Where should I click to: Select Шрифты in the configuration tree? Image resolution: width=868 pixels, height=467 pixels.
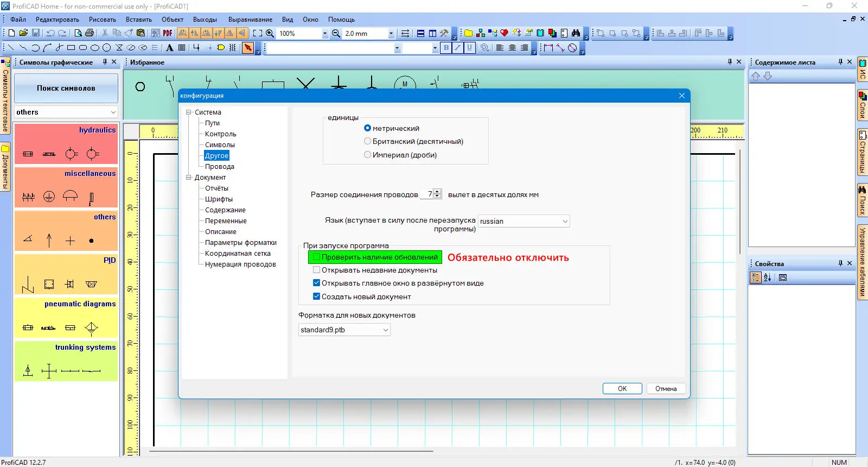coord(219,199)
